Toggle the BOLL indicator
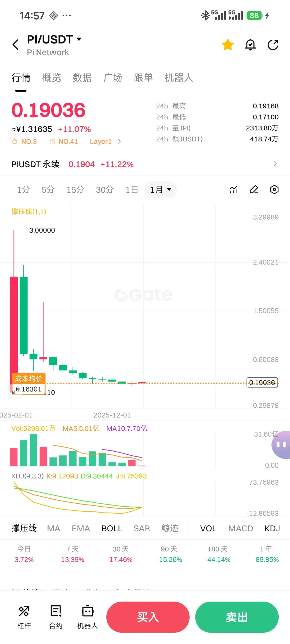The height and width of the screenshot is (644, 290). pos(112,528)
